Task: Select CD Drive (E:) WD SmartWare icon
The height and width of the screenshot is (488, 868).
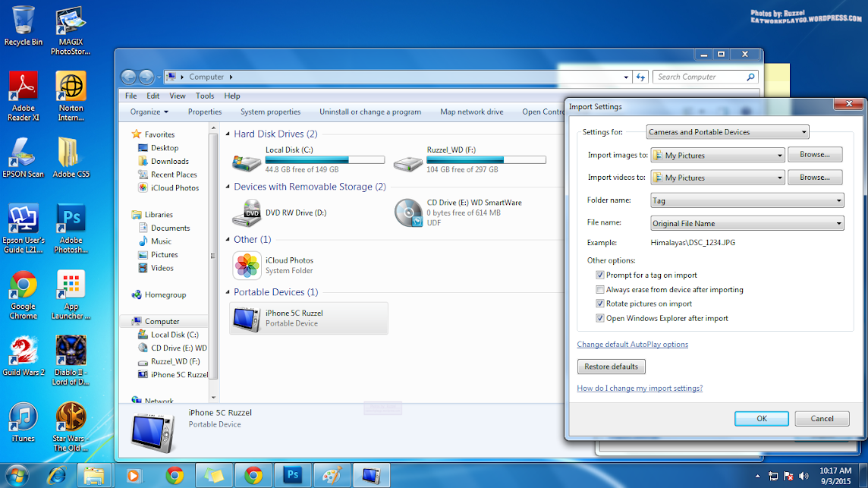Action: (408, 213)
